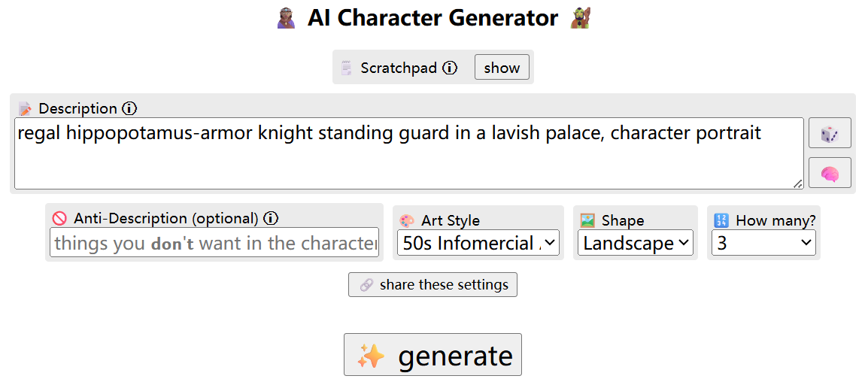
Task: Show the Scratchpad panel
Action: click(x=502, y=68)
